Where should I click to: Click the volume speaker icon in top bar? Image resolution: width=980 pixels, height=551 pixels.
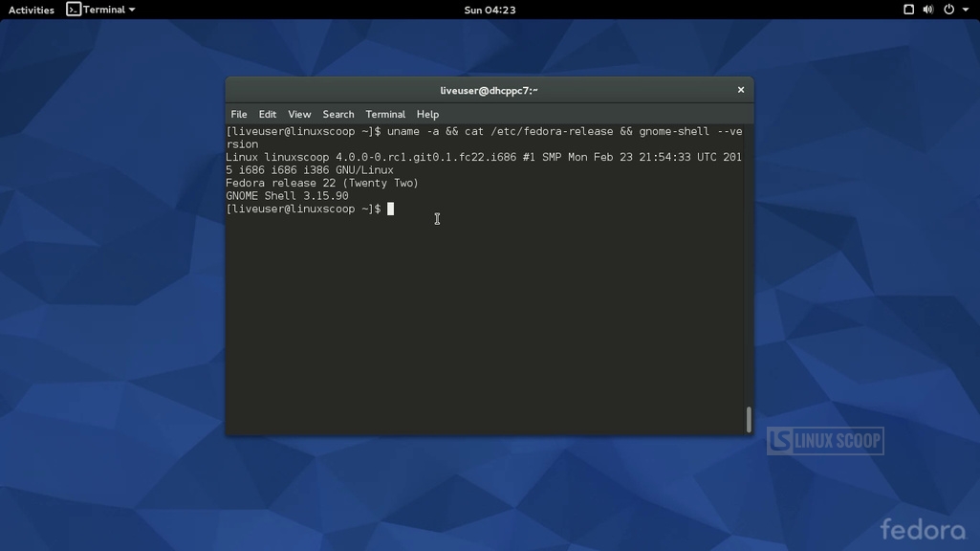click(927, 9)
